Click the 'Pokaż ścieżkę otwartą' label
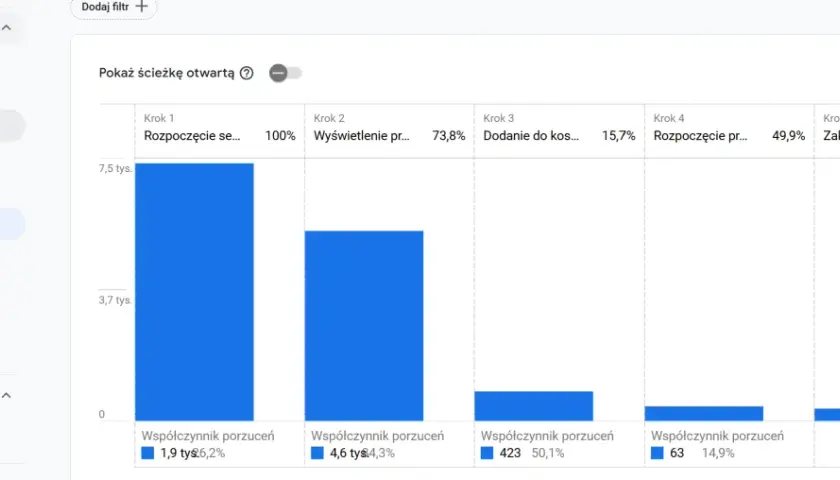 (167, 73)
